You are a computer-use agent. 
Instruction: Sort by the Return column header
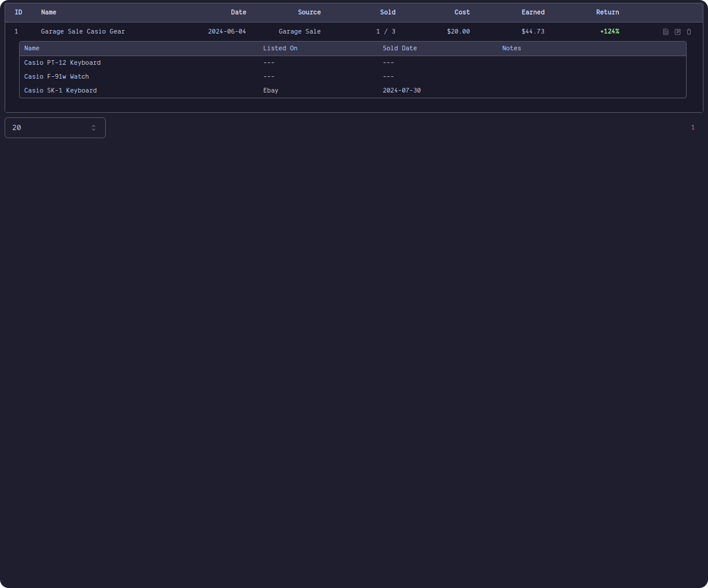(607, 12)
